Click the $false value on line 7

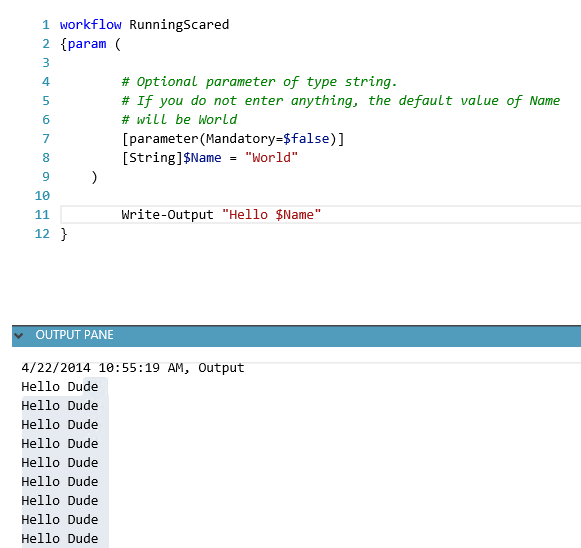pos(306,139)
